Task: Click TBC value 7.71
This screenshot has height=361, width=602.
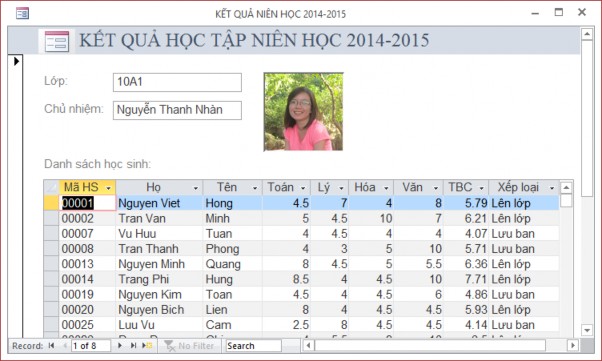Action: [x=466, y=279]
